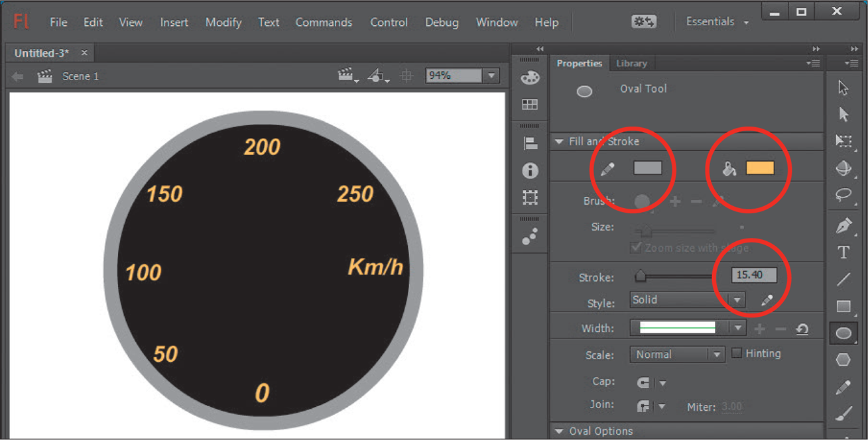The width and height of the screenshot is (868, 440).
Task: Select the Untitled-3 document tab
Action: click(x=42, y=52)
